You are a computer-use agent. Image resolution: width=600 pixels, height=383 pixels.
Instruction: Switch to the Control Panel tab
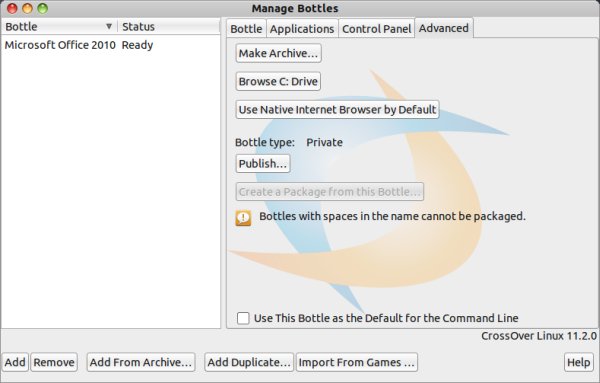tap(377, 29)
